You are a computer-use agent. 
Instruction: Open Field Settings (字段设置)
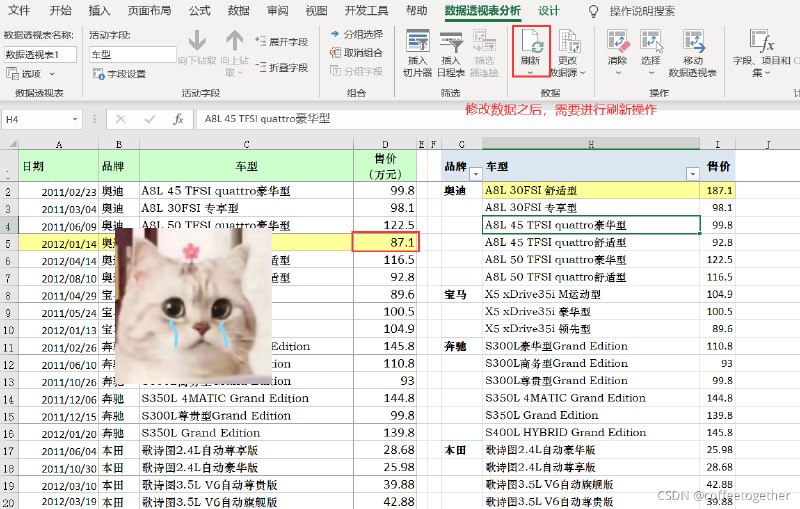coord(120,74)
